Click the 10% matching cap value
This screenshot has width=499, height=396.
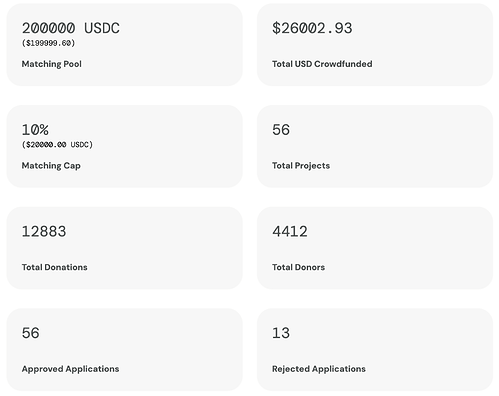tap(35, 130)
